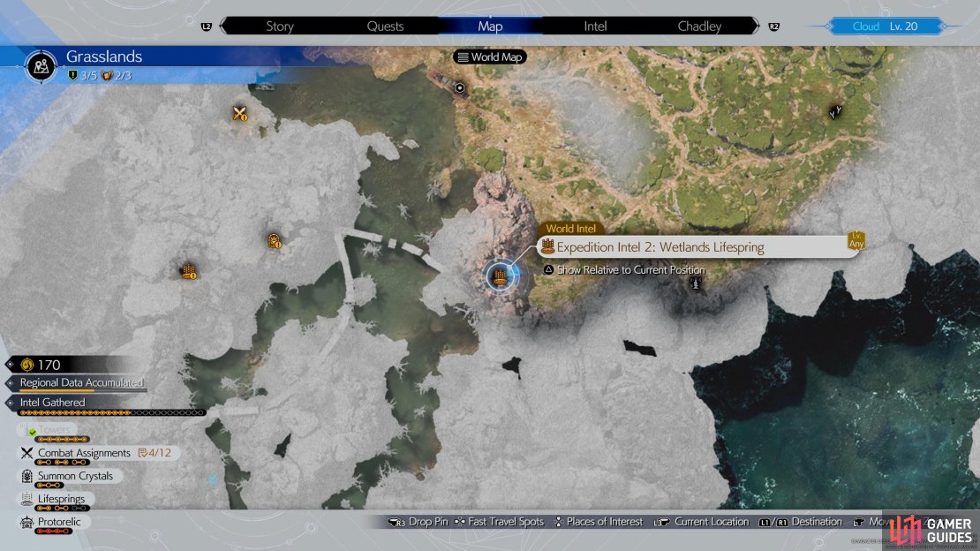Select the highlighted Wetlands Lifespring map marker
The height and width of the screenshot is (551, 980).
click(500, 275)
